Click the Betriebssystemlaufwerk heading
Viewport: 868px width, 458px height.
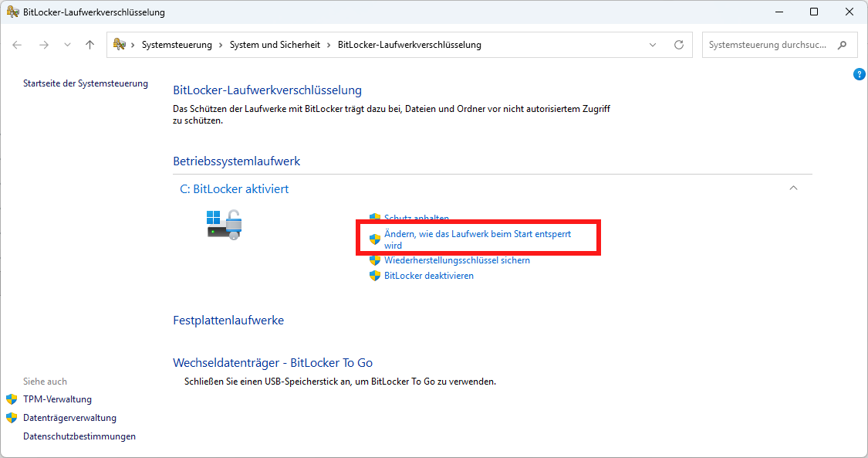coord(236,161)
